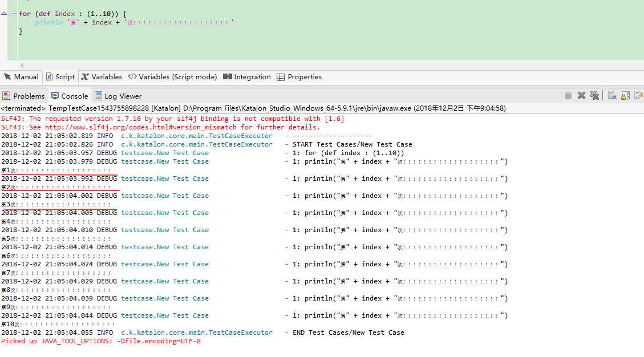This screenshot has width=644, height=357.
Task: Click the 21:05:04.055 INFO TestCaseExecutor entry
Action: pyautogui.click(x=202, y=332)
